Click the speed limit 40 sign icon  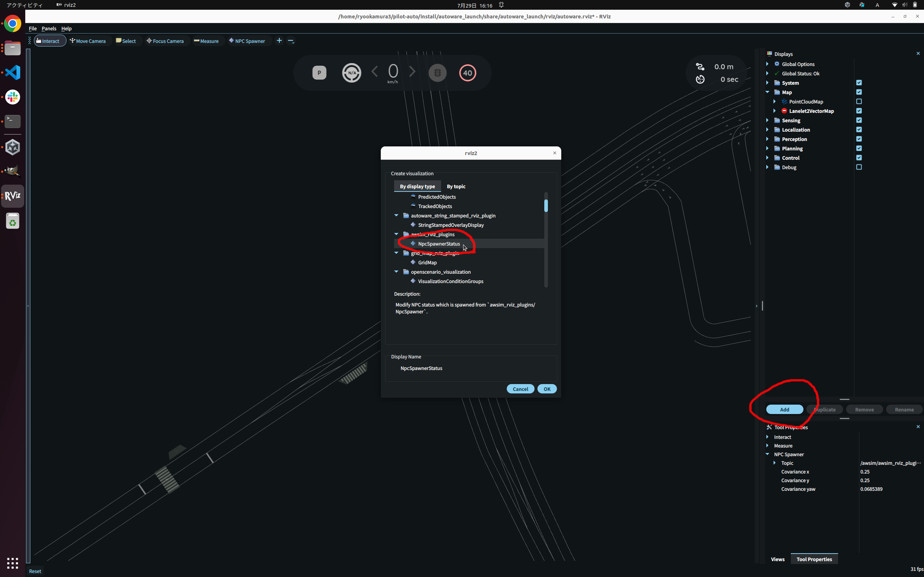click(x=467, y=72)
